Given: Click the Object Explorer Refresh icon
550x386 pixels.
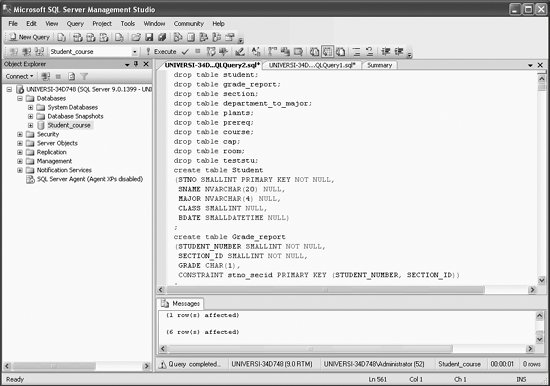Looking at the screenshot, I should click(71, 76).
